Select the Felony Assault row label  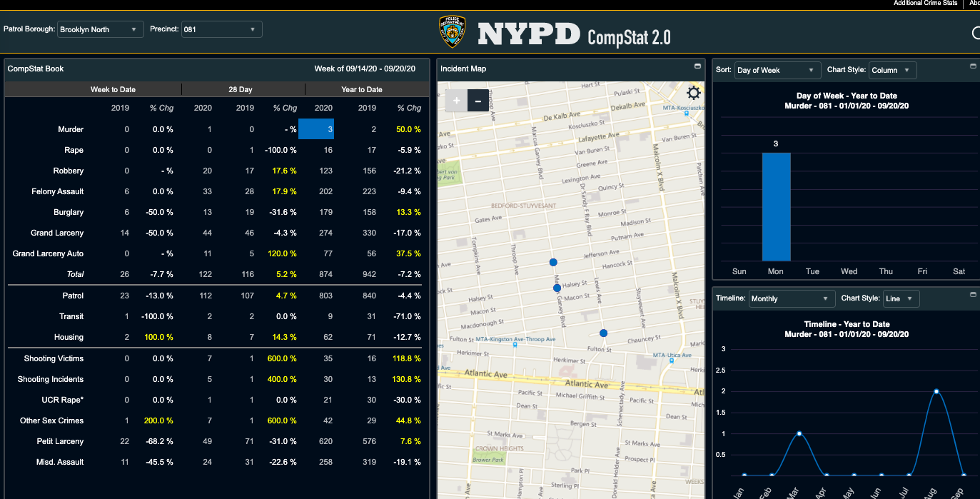(x=58, y=191)
